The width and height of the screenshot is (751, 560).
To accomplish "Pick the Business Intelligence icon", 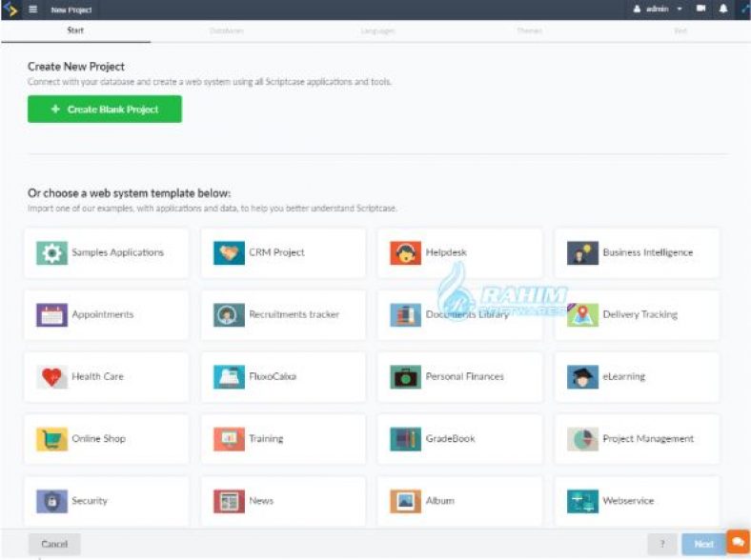I will (582, 252).
